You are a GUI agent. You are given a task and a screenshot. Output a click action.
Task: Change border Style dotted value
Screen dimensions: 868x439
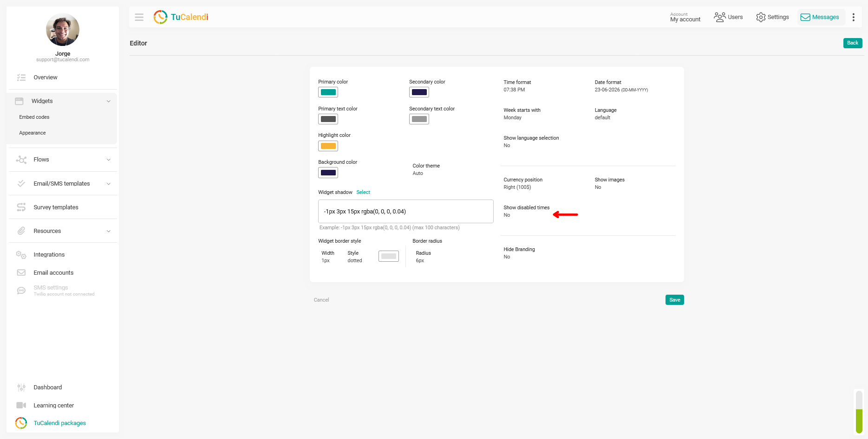point(355,261)
